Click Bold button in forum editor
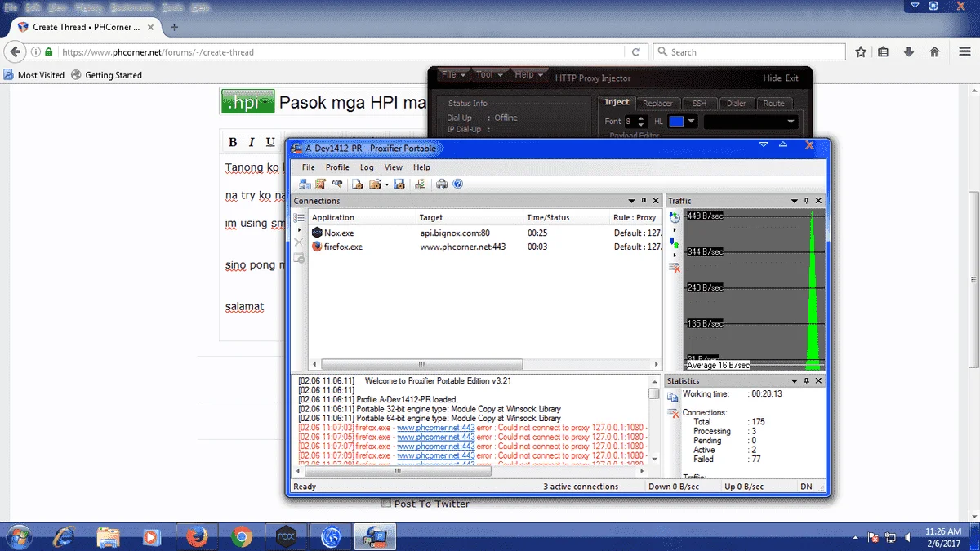 tap(233, 142)
